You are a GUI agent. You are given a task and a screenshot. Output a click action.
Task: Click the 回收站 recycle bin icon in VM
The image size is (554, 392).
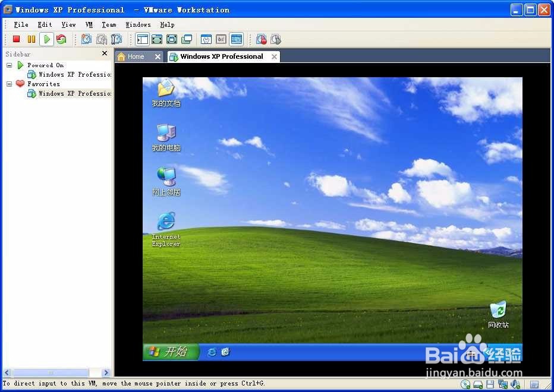[498, 314]
